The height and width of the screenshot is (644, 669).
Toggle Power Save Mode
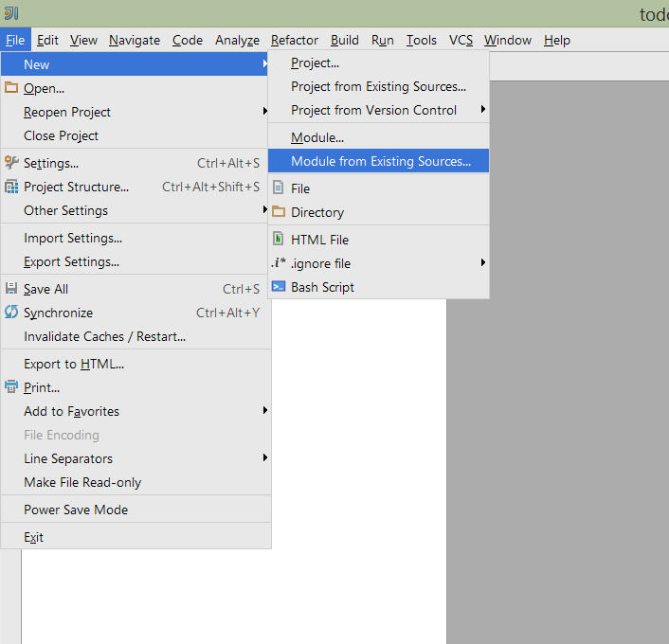point(76,510)
